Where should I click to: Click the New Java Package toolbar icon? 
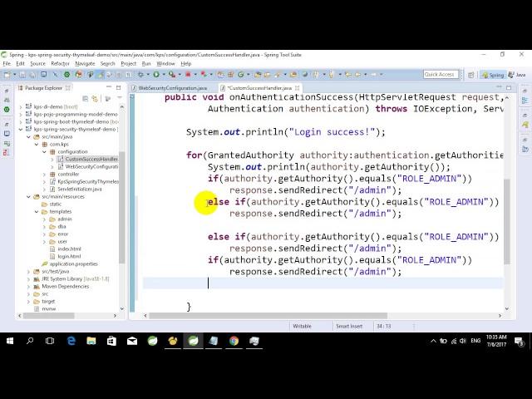(231, 74)
